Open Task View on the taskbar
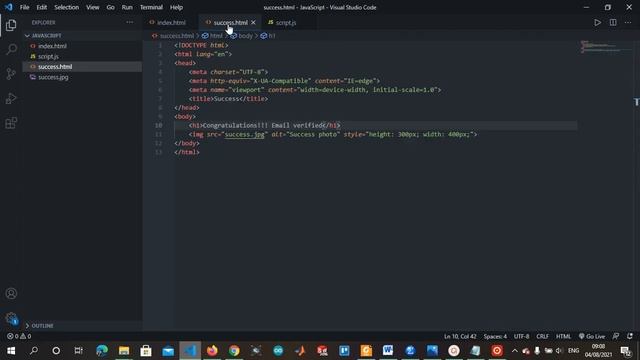 coord(78,351)
